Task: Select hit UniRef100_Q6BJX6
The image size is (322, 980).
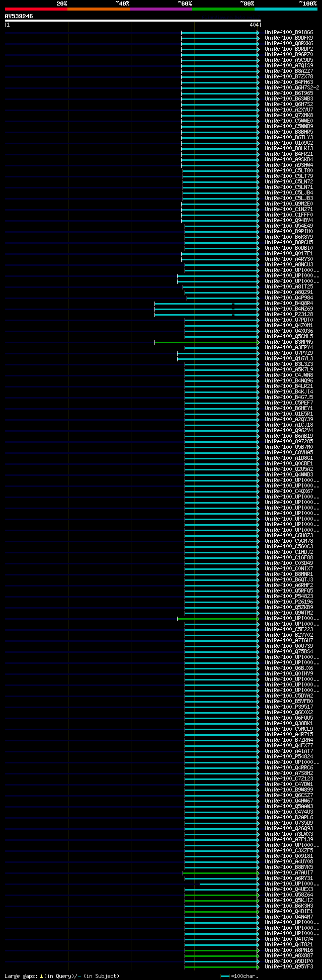Action: (289, 668)
